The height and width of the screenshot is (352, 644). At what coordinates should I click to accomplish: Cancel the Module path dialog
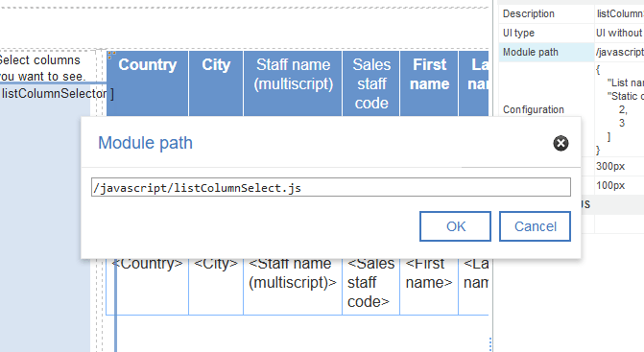pos(535,226)
